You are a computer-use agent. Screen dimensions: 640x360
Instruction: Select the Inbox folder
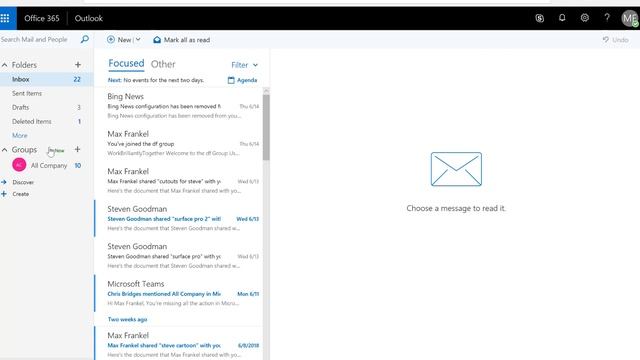pyautogui.click(x=47, y=79)
